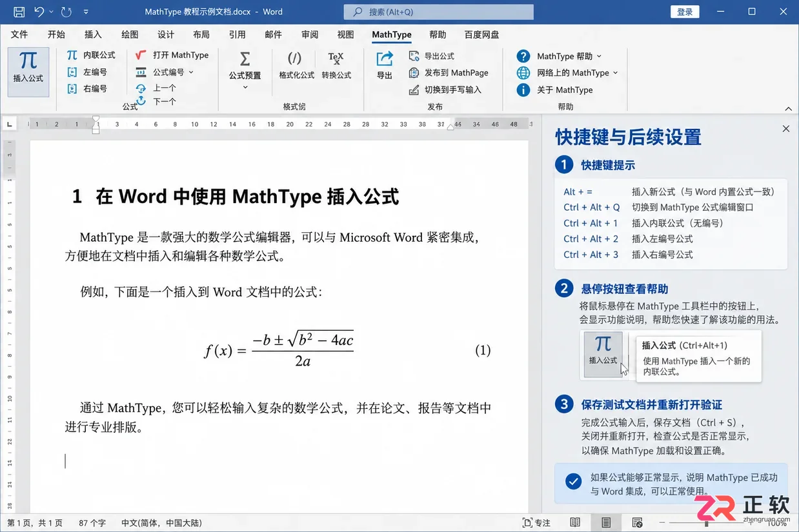Open the MathType 帮助 dropdown
Viewport: 799px width, 532px height.
tap(560, 56)
